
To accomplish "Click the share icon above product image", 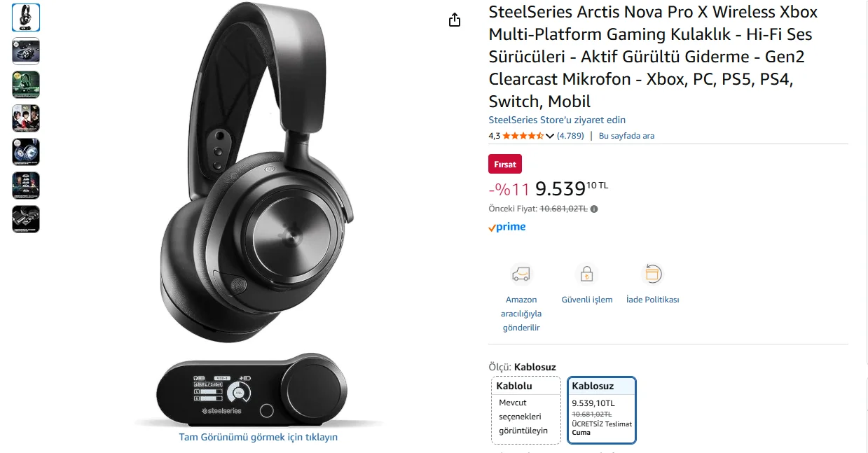I will (x=455, y=20).
